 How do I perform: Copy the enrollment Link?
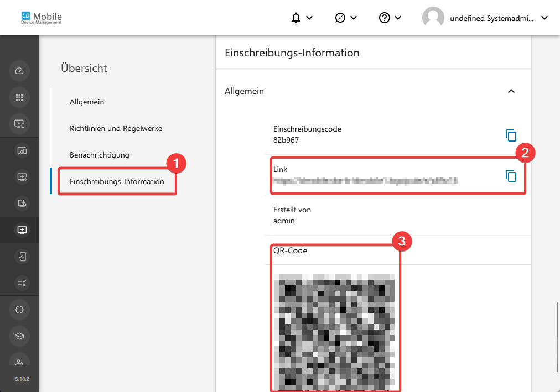(511, 175)
